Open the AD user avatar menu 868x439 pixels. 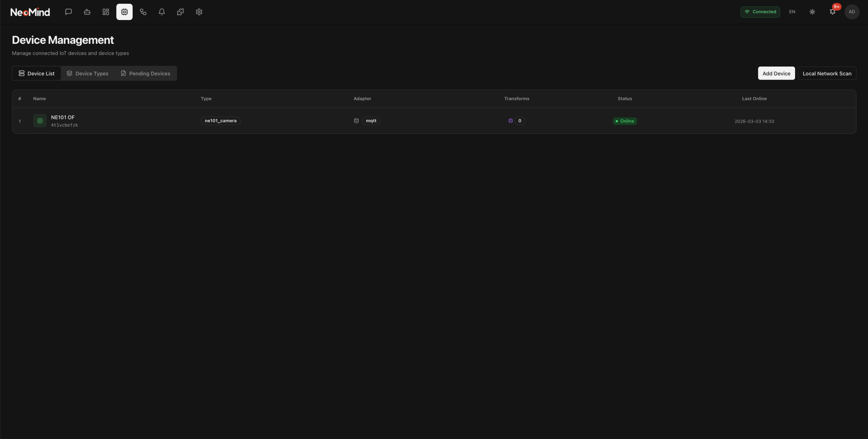coord(852,12)
